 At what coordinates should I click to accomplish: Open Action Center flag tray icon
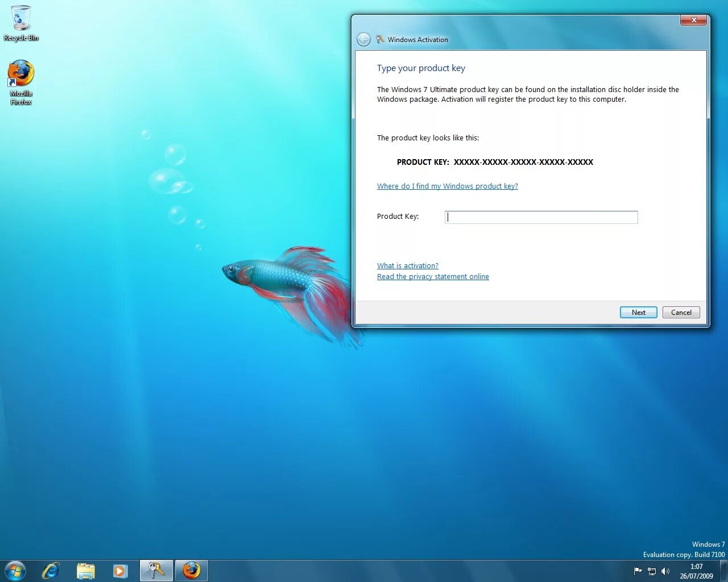[x=638, y=571]
